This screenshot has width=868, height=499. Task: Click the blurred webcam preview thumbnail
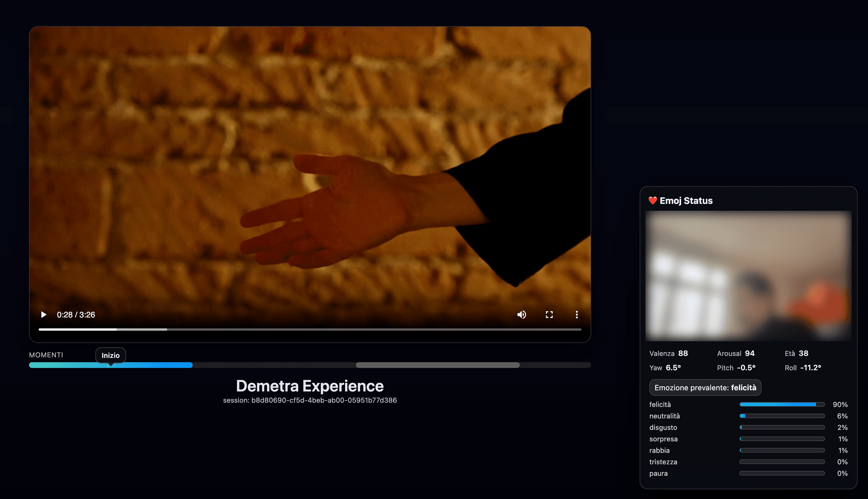(x=748, y=276)
